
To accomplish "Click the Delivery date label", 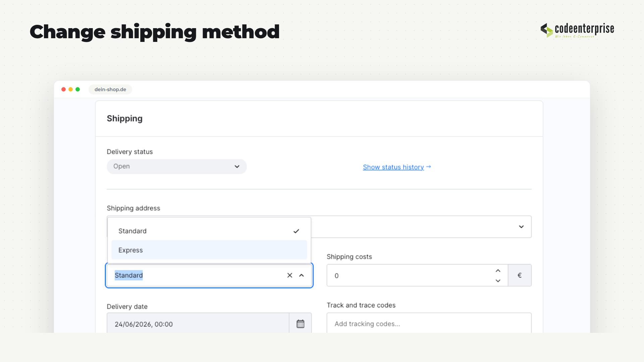I will [x=127, y=307].
